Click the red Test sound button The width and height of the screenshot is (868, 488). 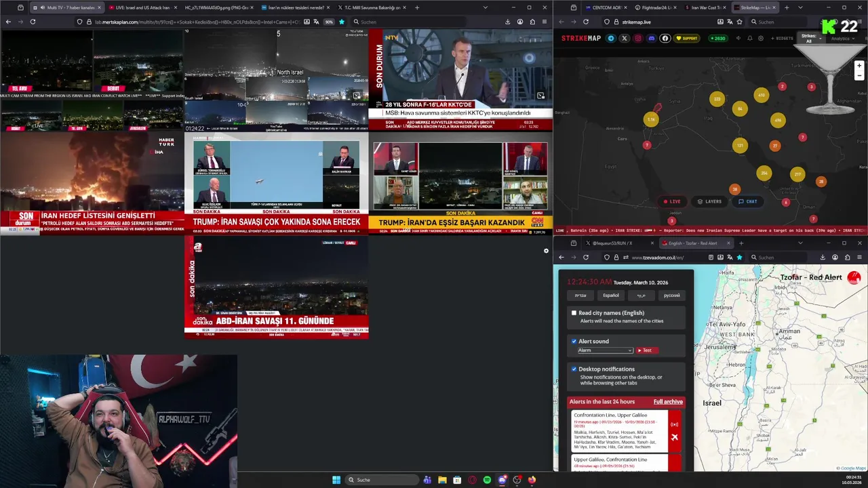647,350
